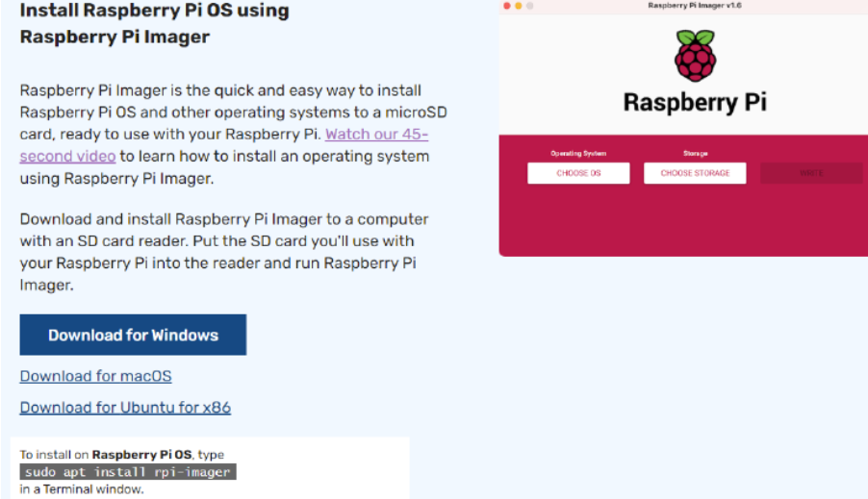The width and height of the screenshot is (868, 499).
Task: Click the Raspberry Pi Imager v1.6 title
Action: coord(695,6)
